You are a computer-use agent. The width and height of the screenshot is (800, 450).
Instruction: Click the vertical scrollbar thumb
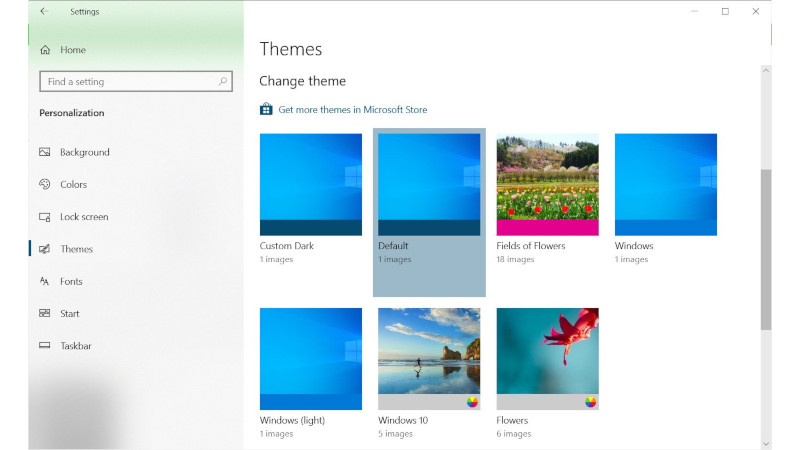(x=766, y=250)
